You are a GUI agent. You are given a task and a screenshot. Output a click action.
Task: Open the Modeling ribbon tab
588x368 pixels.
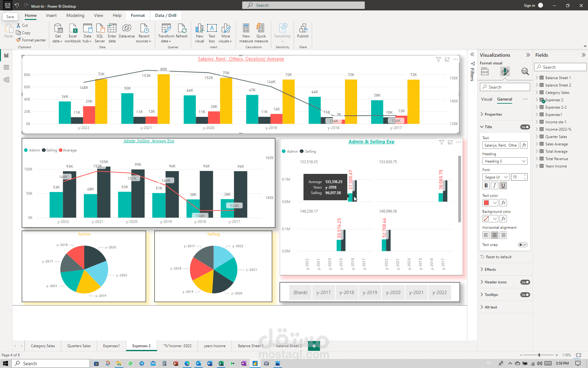pos(75,15)
